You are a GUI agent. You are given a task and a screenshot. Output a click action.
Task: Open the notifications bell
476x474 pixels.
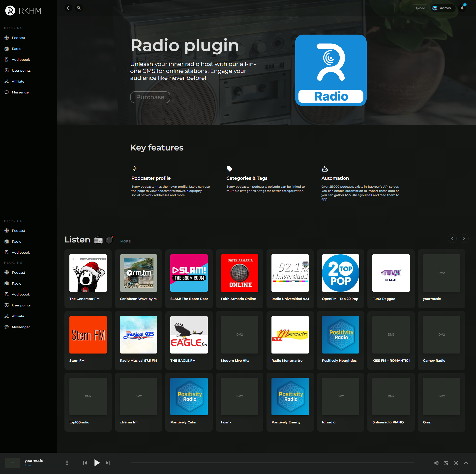[x=462, y=8]
